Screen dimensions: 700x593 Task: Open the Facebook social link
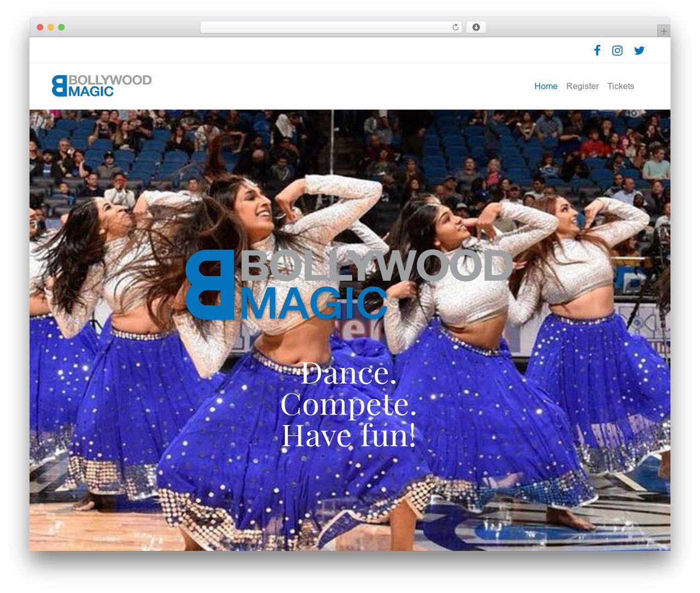pyautogui.click(x=597, y=50)
